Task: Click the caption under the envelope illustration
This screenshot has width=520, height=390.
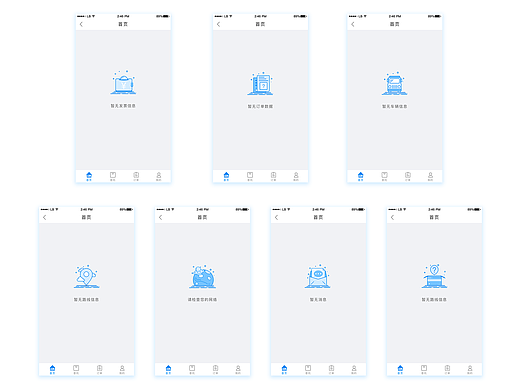Action: pyautogui.click(x=318, y=300)
